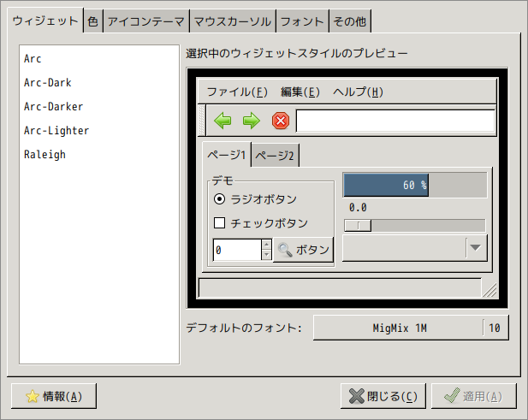This screenshot has width=528, height=420.
Task: Toggle the チェックボタン checkbox
Action: click(x=220, y=222)
